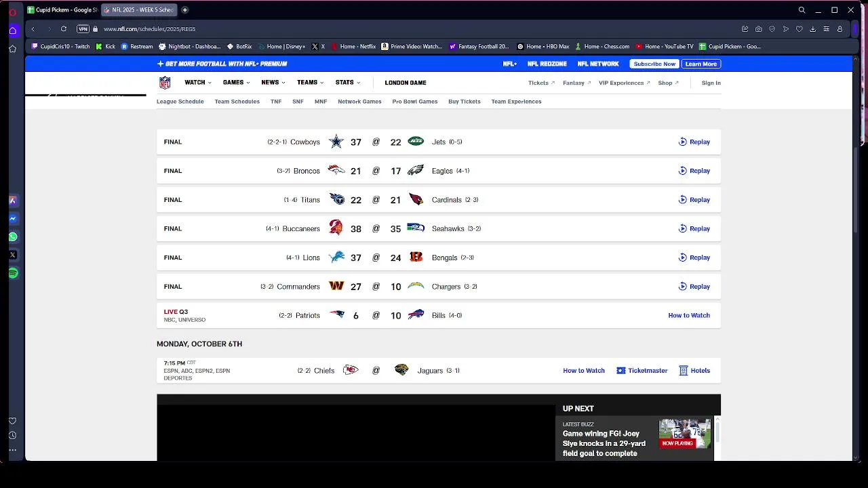Click the Jaguars team logo

click(401, 370)
